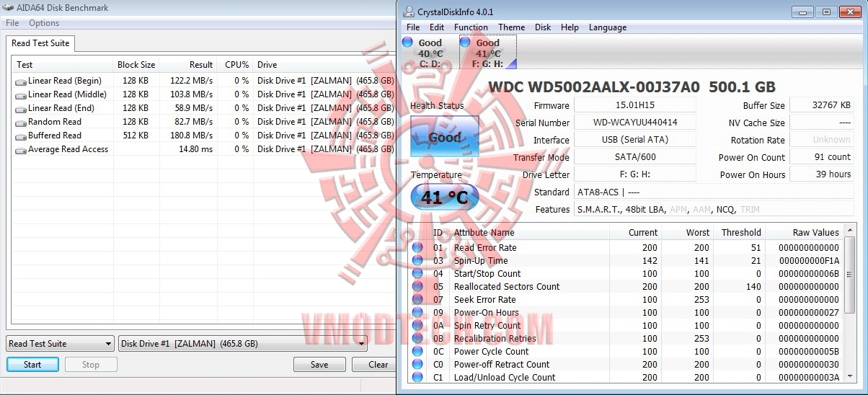Click the Block Size column header
Screen dimensions: 868x395
coord(136,65)
